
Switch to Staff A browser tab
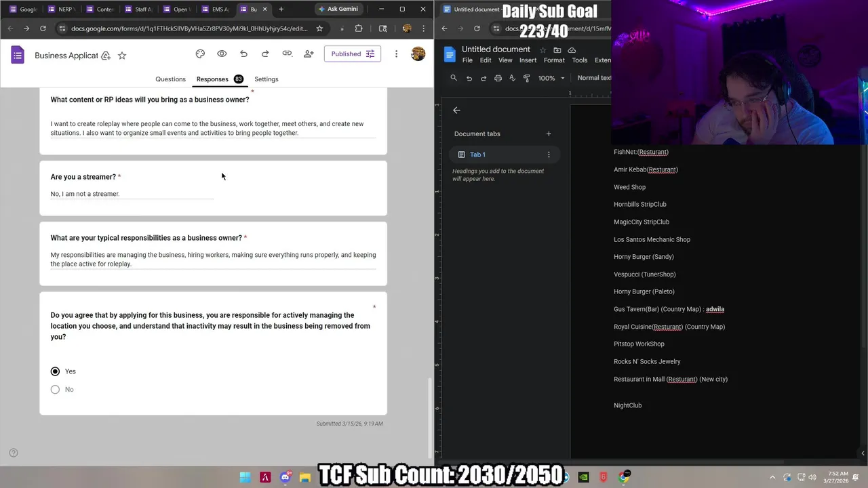tap(137, 9)
